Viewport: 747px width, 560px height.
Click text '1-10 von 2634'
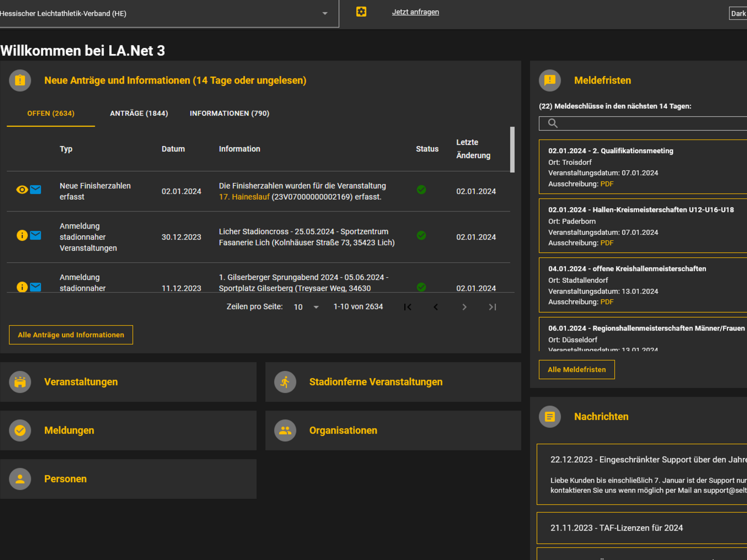tap(358, 307)
